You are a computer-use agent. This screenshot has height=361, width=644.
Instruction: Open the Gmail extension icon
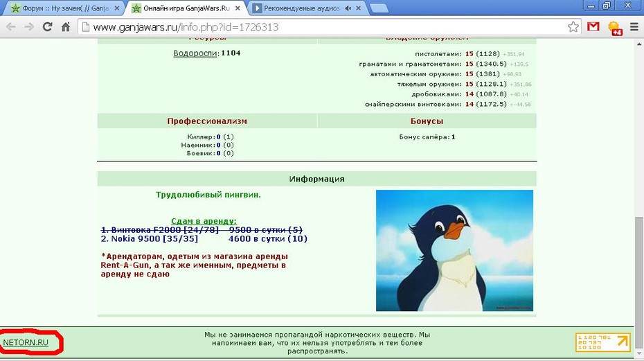(x=593, y=27)
